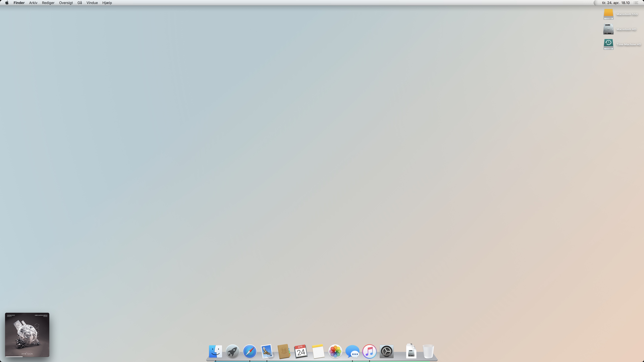Click the Macintosh HD label
This screenshot has width=644, height=362.
(x=626, y=30)
